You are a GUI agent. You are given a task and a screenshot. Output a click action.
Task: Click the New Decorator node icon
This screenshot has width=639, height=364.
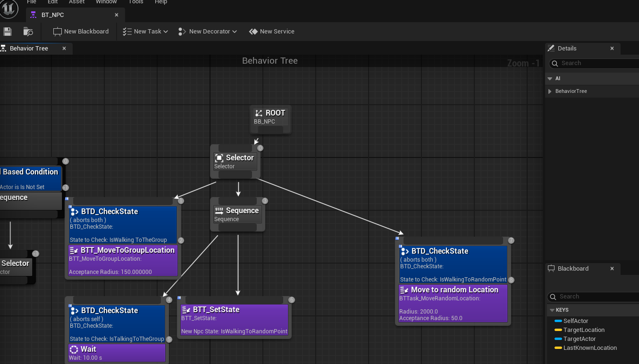(x=181, y=31)
